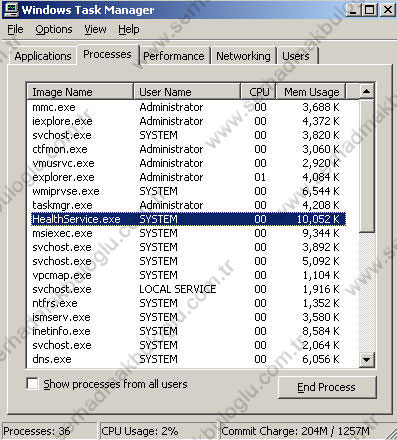The width and height of the screenshot is (397, 440).
Task: Maximize the Task Manager window
Action: point(369,9)
